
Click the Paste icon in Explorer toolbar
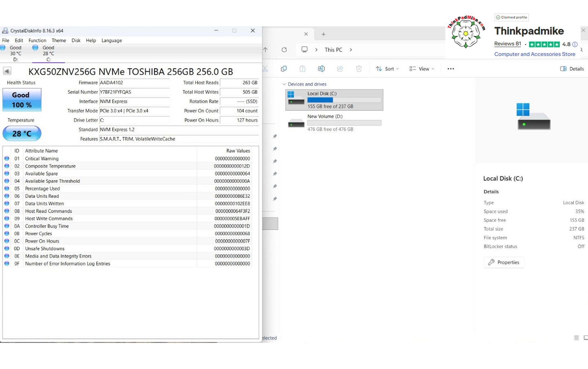click(302, 69)
